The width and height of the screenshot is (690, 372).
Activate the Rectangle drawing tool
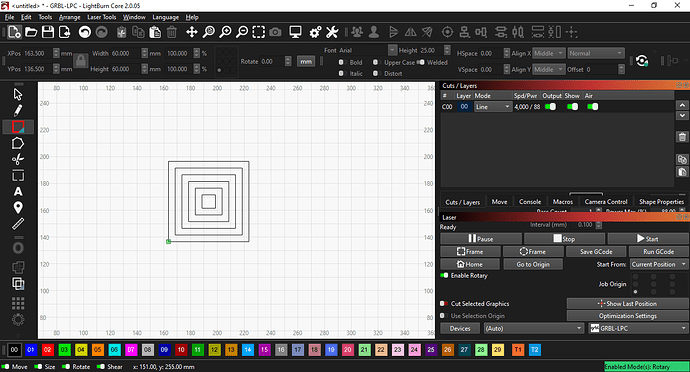tap(18, 127)
